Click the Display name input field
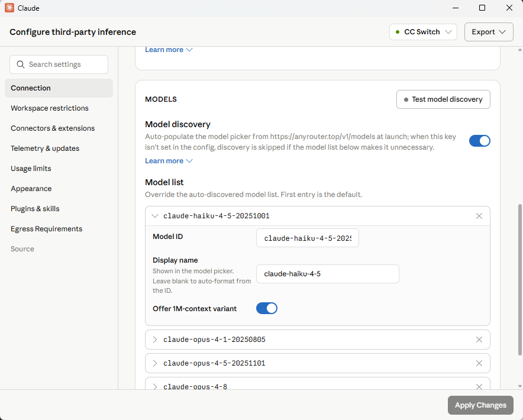 tap(328, 274)
